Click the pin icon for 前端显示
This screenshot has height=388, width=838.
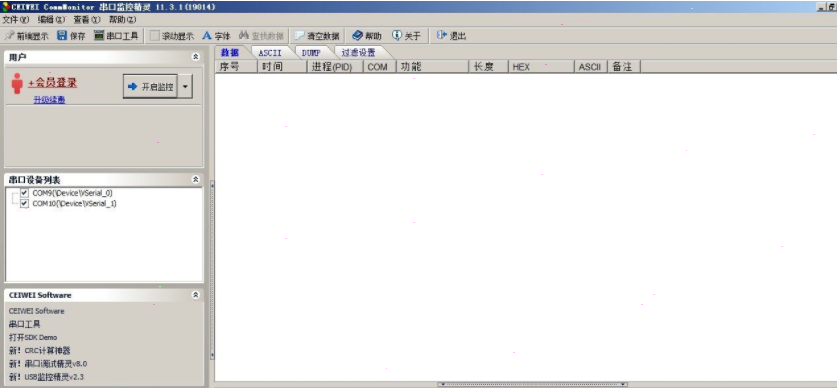click(x=9, y=36)
